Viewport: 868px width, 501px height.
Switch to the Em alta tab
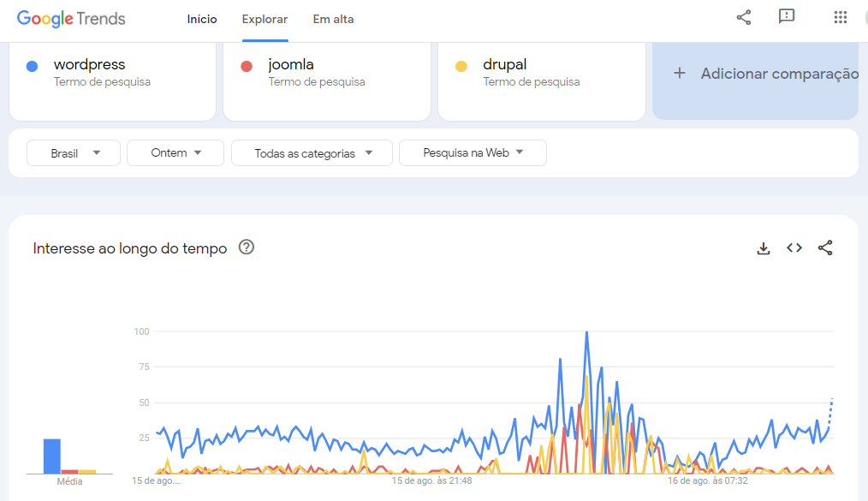click(333, 18)
